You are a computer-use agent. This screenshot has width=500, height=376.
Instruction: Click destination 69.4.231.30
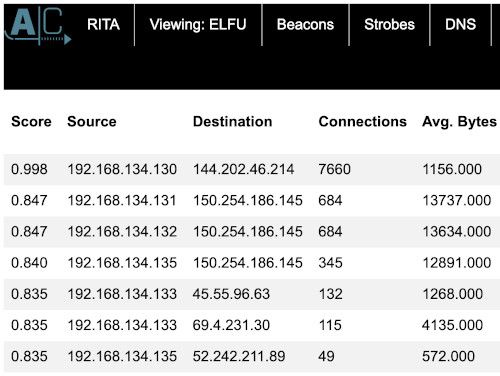[x=231, y=325]
